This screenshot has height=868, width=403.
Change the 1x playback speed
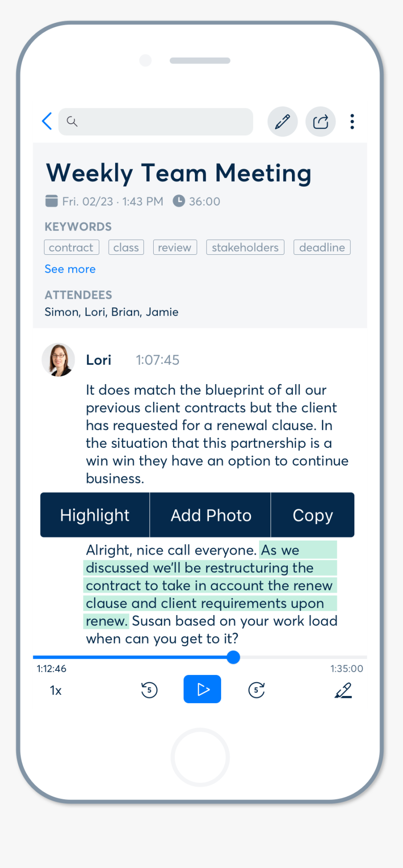click(x=56, y=690)
